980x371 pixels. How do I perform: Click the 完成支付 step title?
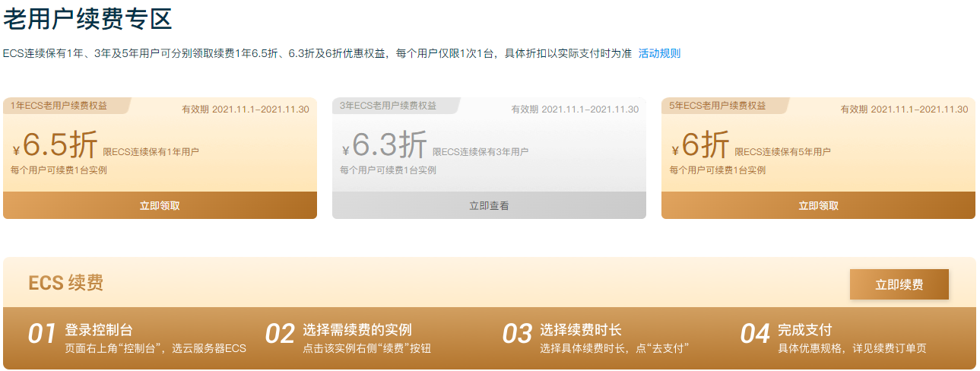804,330
